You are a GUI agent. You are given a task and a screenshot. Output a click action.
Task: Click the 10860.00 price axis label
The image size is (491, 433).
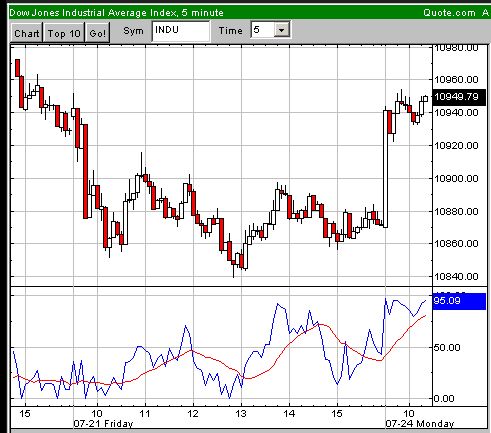tap(456, 244)
